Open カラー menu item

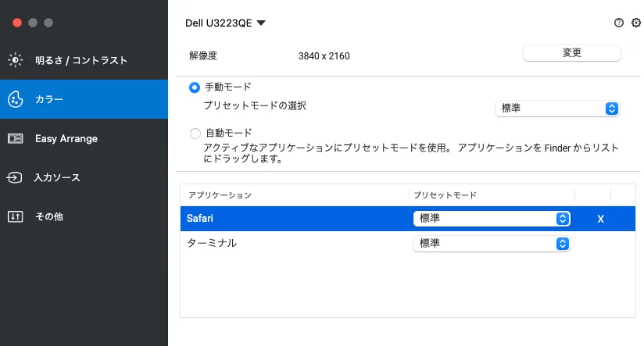84,99
